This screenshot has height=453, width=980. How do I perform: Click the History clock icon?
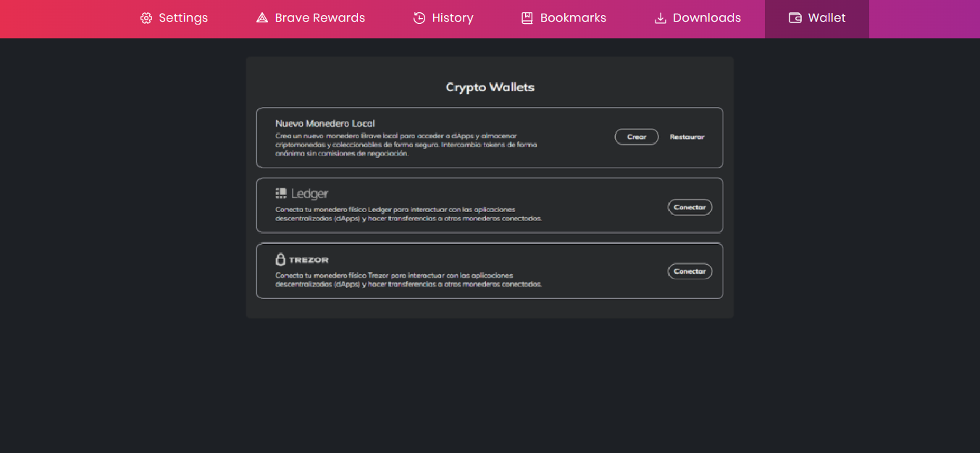(419, 18)
